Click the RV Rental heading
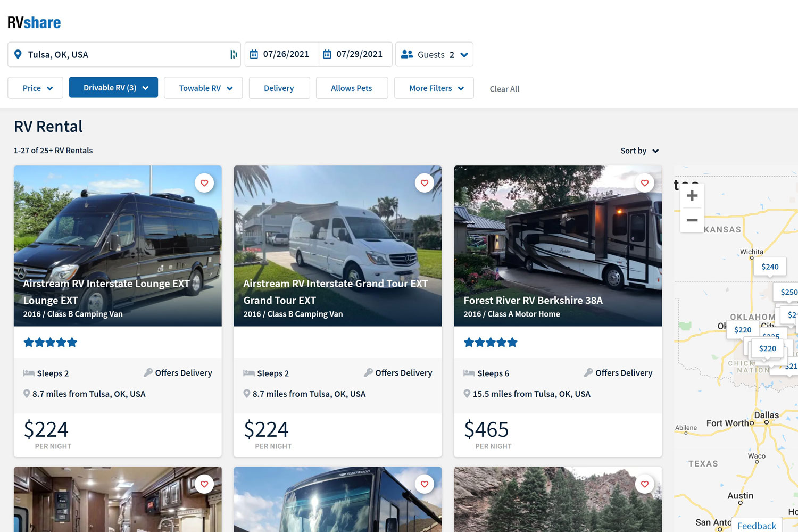This screenshot has height=532, width=798. click(x=48, y=127)
